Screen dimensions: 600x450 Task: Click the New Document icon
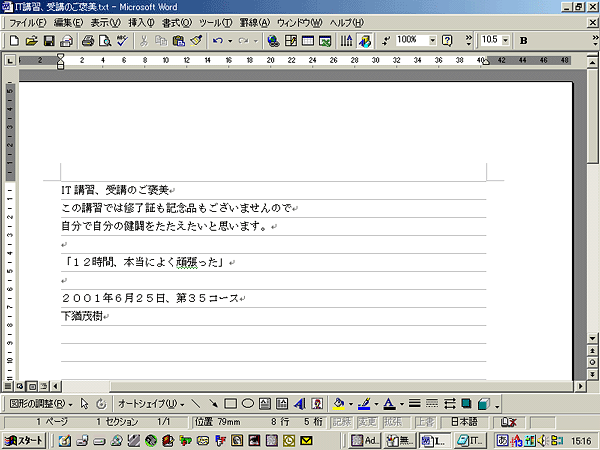pos(14,41)
